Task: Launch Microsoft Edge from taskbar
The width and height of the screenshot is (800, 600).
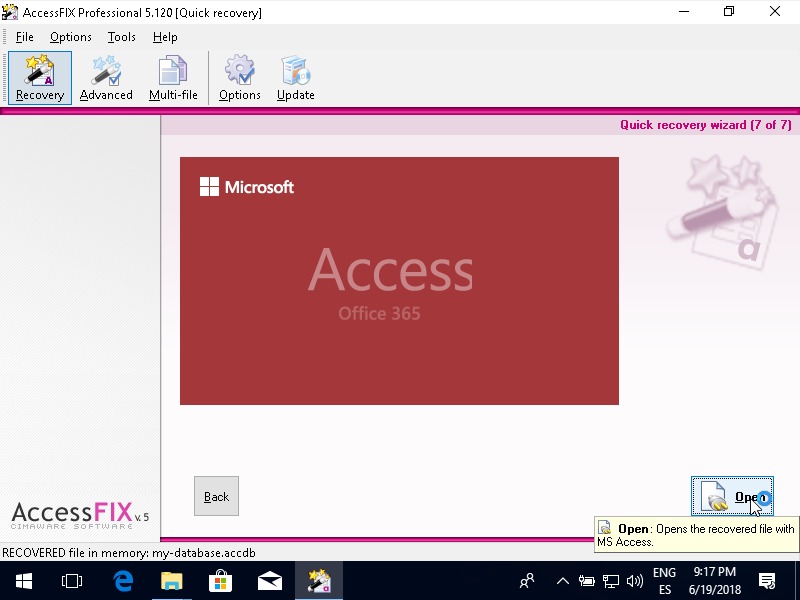Action: [123, 580]
